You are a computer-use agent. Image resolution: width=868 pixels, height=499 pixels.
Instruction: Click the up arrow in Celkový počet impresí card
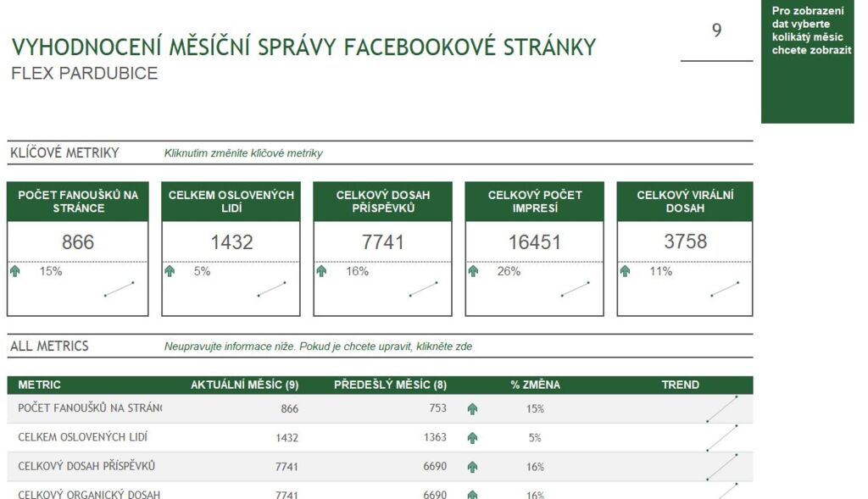tap(473, 272)
